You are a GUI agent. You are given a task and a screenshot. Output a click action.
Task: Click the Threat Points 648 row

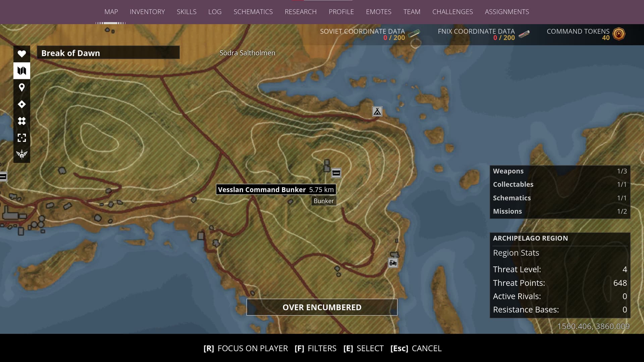click(560, 283)
